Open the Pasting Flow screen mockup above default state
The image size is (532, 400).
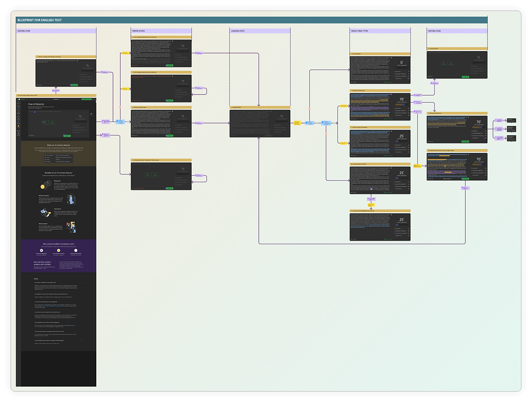(x=66, y=73)
